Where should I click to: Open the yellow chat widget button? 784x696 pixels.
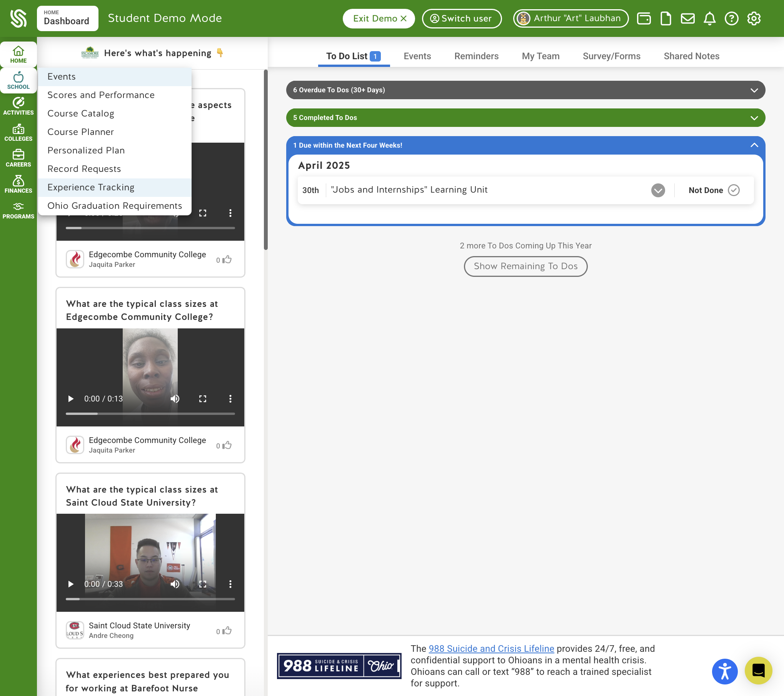click(x=759, y=671)
